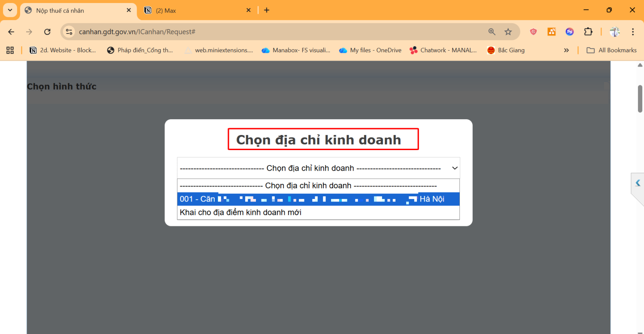Switch to the (2) Max tab

197,10
